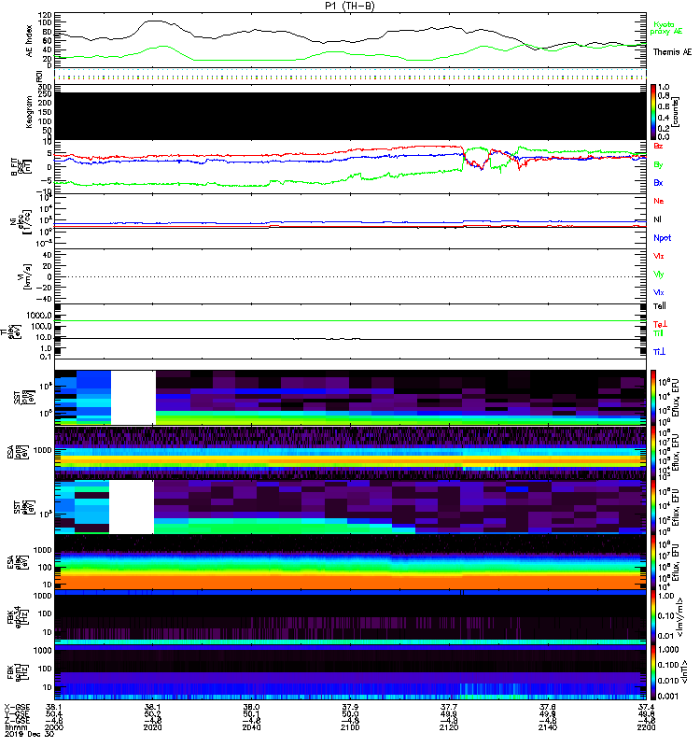Screen dimensions: 700x747
Task: Select the blue Vix velocity legend entry
Action: [x=659, y=292]
